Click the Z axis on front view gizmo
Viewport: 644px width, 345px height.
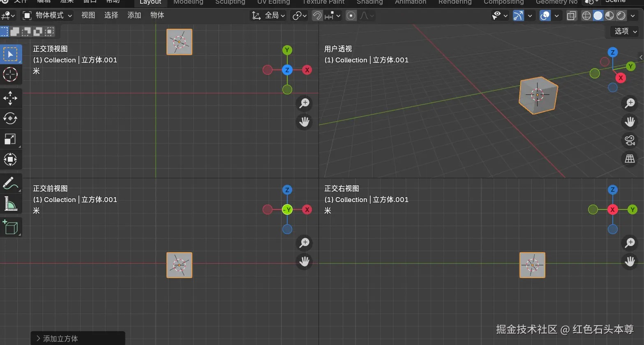tap(287, 190)
